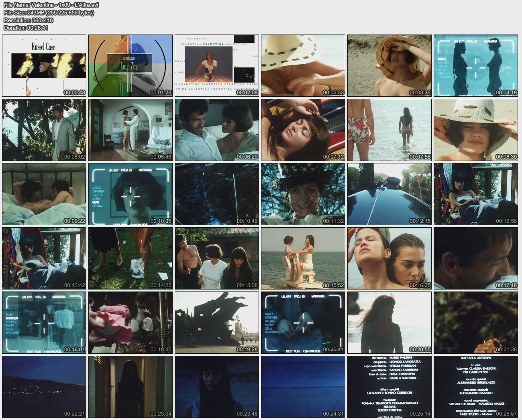Open the 'montaggio Luigi Zita' credit frame
This screenshot has height=420, width=522.
(x=130, y=65)
